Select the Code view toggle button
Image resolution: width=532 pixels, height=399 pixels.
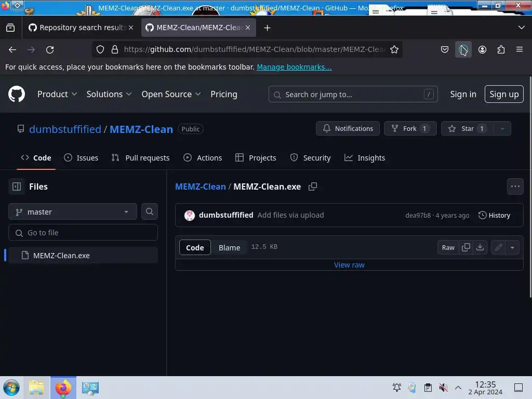click(195, 248)
